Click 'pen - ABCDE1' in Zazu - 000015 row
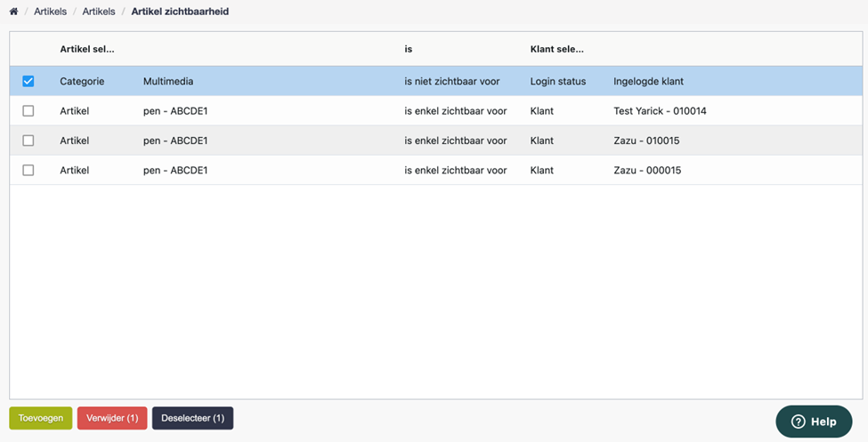 pos(175,171)
